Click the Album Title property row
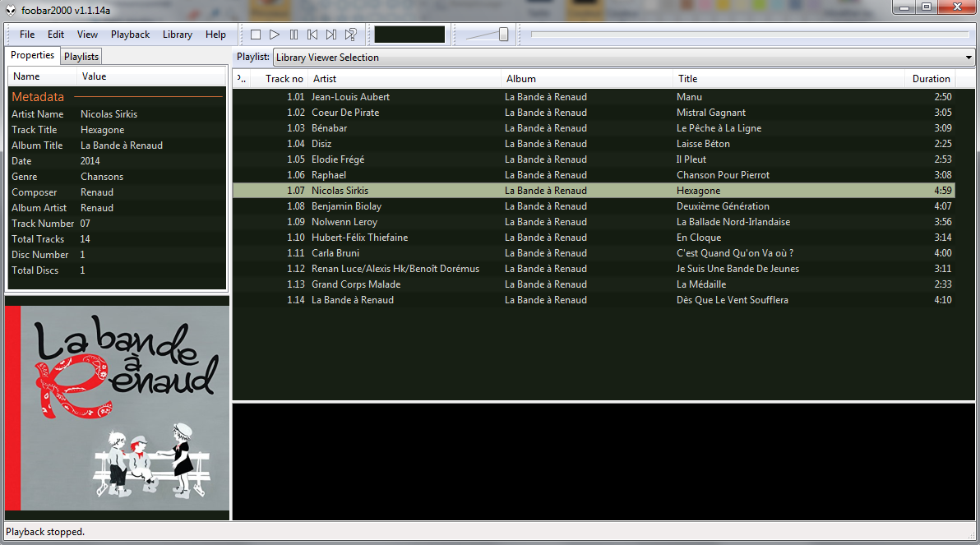980x545 pixels. click(x=117, y=145)
